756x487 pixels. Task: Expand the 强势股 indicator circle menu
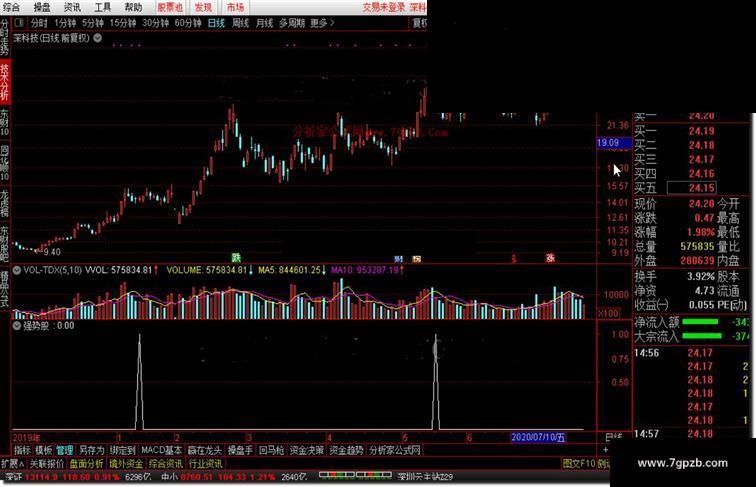(17, 325)
